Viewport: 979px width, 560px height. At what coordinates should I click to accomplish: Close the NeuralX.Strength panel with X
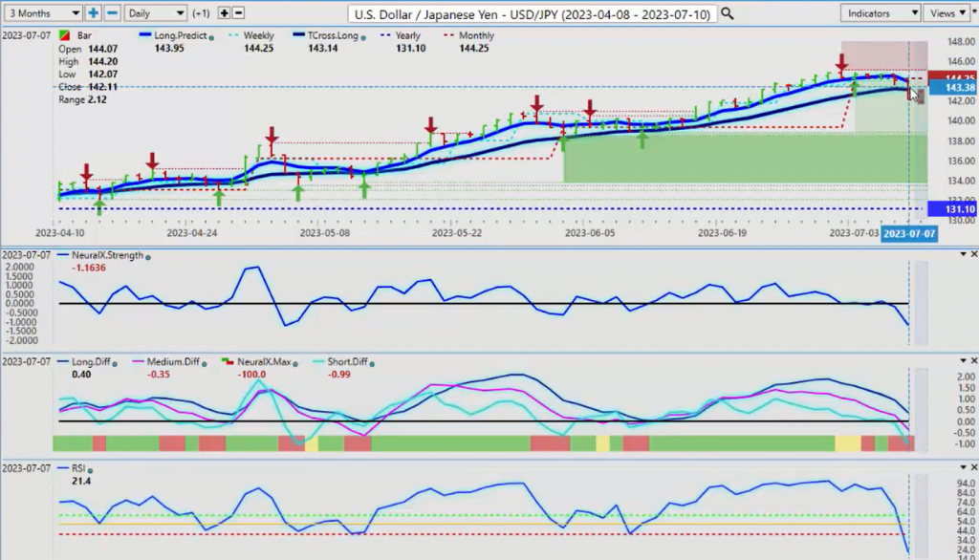[973, 254]
